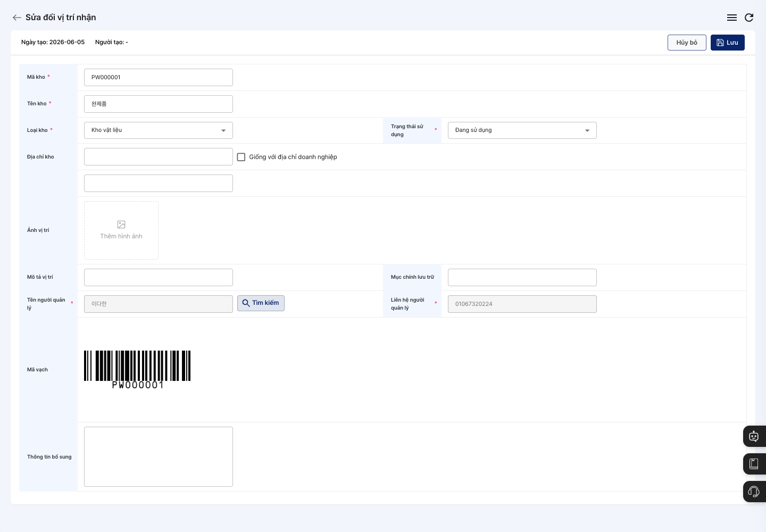Expand the 'Loại kho' dropdown
The width and height of the screenshot is (766, 532).
click(159, 130)
